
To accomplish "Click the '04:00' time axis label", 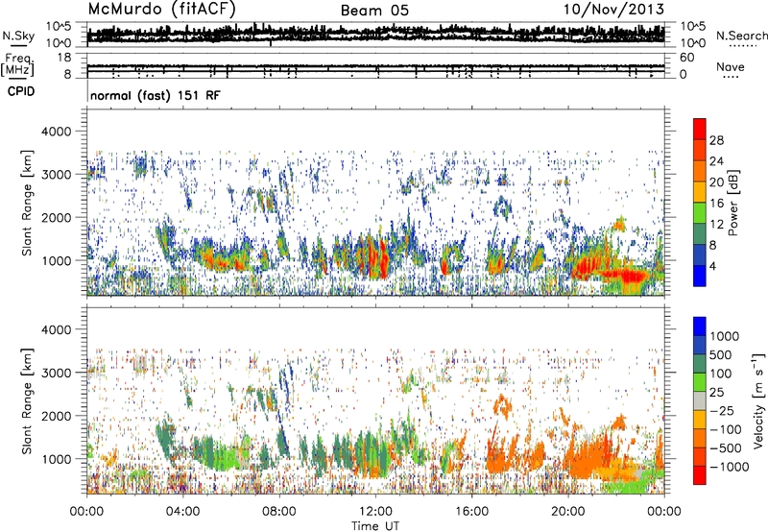I will pyautogui.click(x=183, y=512).
